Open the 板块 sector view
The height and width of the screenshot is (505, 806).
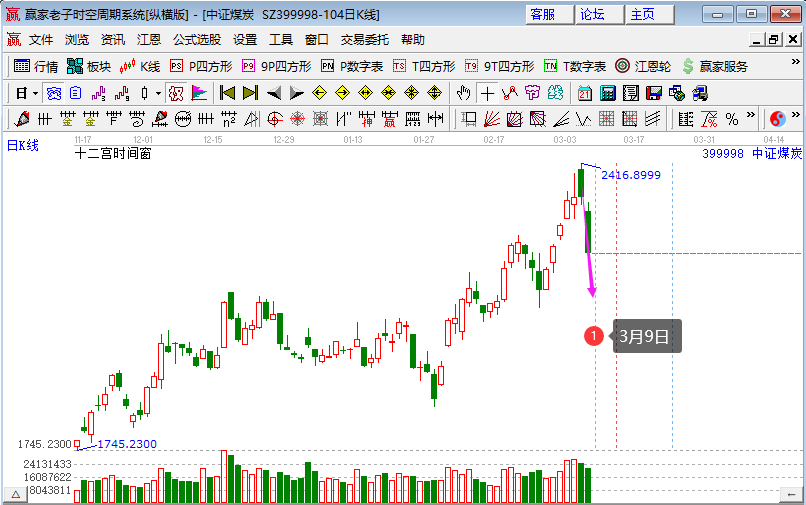pyautogui.click(x=89, y=66)
